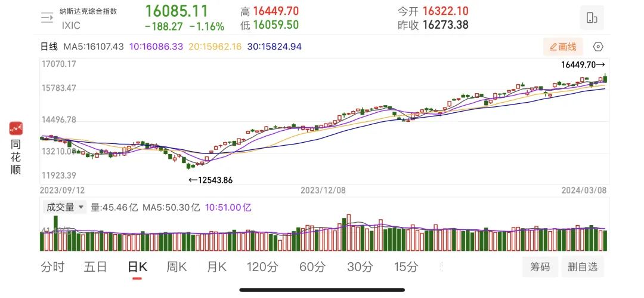Select the 120分 period tab
Viewport: 644px width, 298px height.
(x=262, y=267)
